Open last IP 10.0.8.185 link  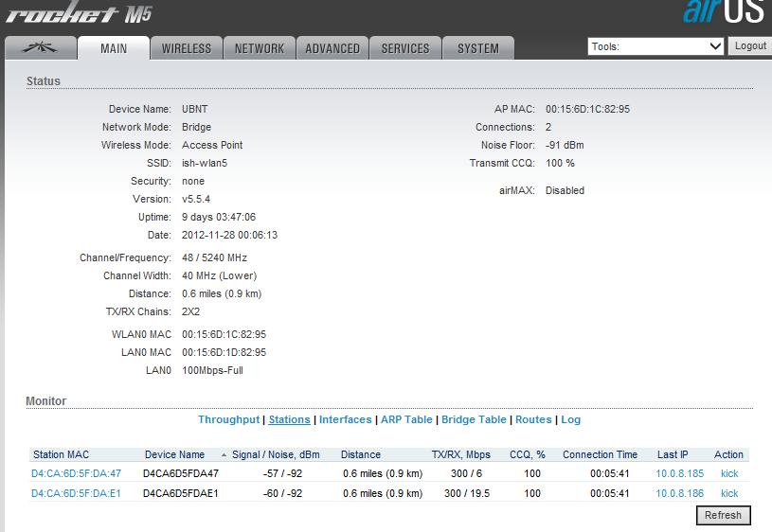click(x=679, y=473)
